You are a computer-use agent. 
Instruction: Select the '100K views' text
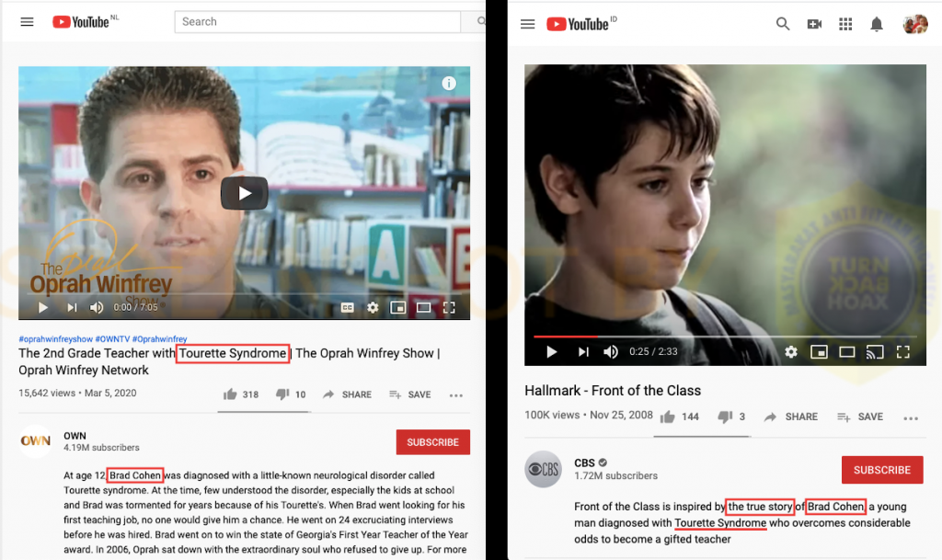coord(552,415)
